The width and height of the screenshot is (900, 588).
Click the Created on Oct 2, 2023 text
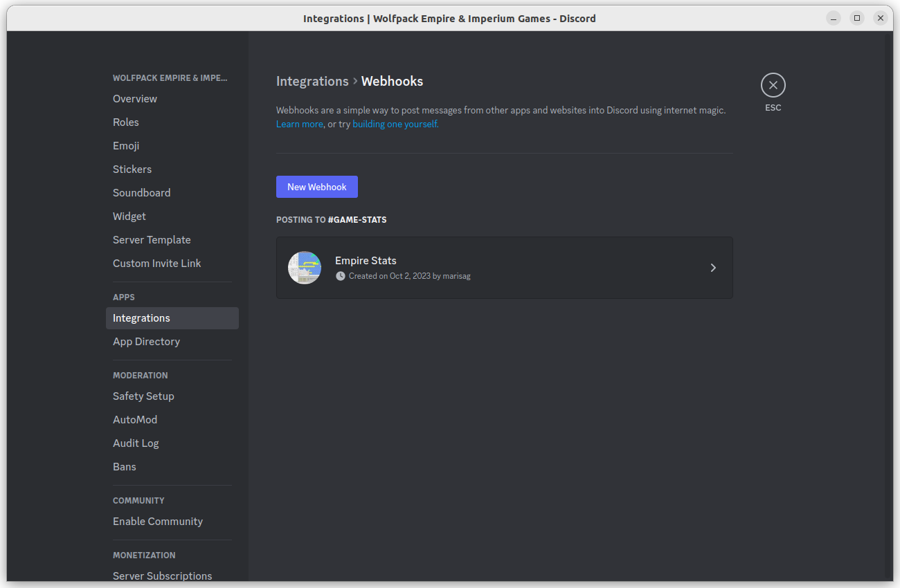pyautogui.click(x=410, y=276)
